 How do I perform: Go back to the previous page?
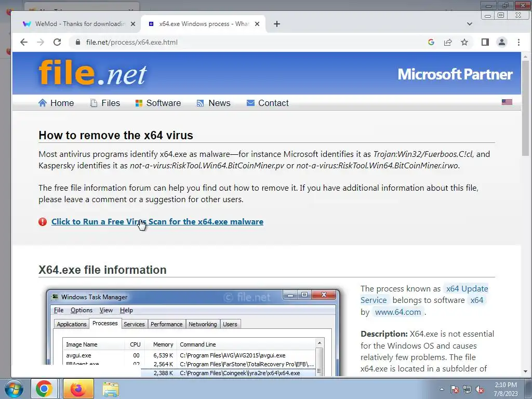pos(24,42)
